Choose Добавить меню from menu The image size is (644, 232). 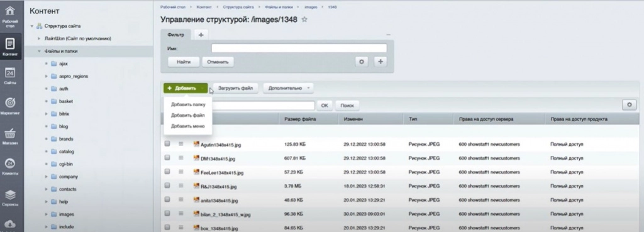tap(187, 126)
